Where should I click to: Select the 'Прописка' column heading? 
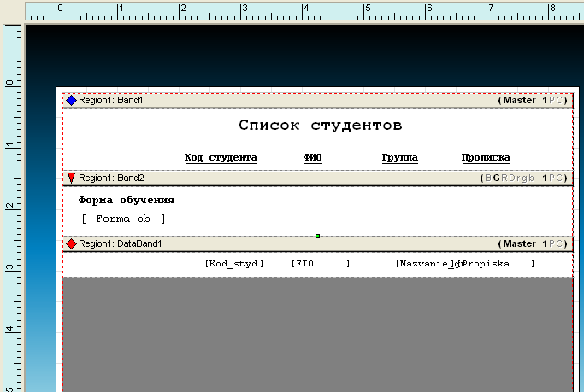click(486, 158)
